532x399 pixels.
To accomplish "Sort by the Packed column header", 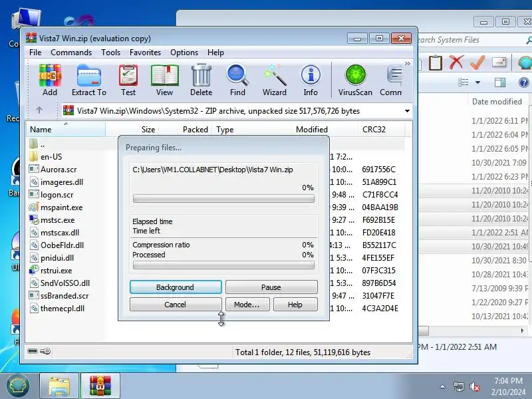I will tap(186, 129).
